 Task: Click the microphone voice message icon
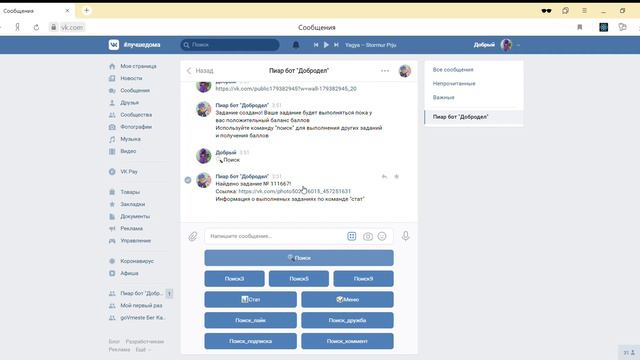pyautogui.click(x=405, y=236)
